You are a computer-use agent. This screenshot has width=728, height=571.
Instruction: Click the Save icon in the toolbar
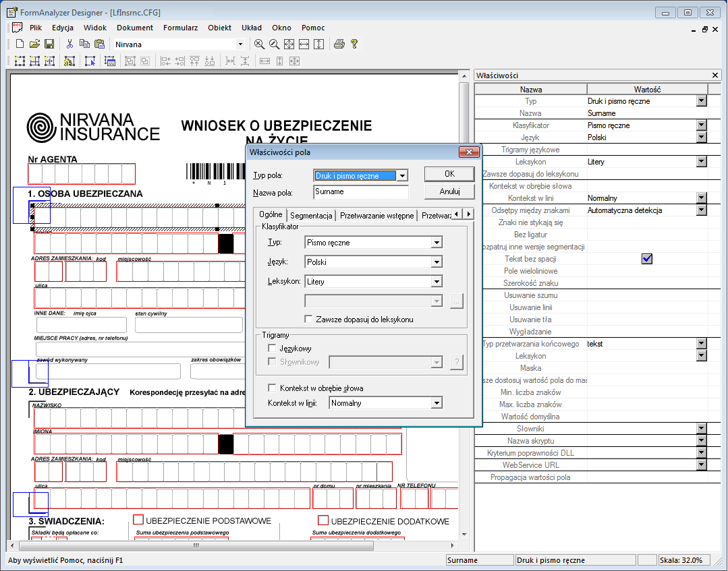[49, 43]
